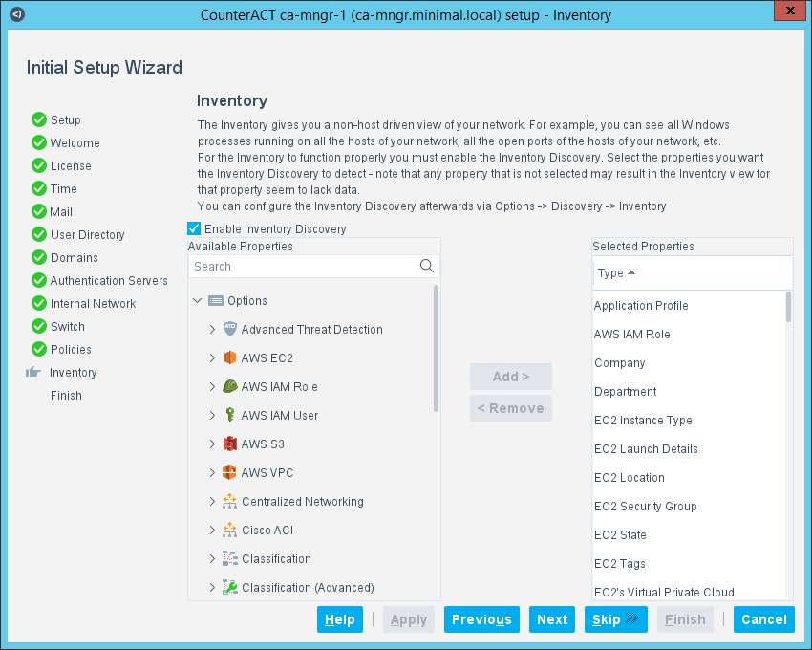Viewport: 812px width, 650px height.
Task: Go to the License wizard step
Action: (71, 166)
